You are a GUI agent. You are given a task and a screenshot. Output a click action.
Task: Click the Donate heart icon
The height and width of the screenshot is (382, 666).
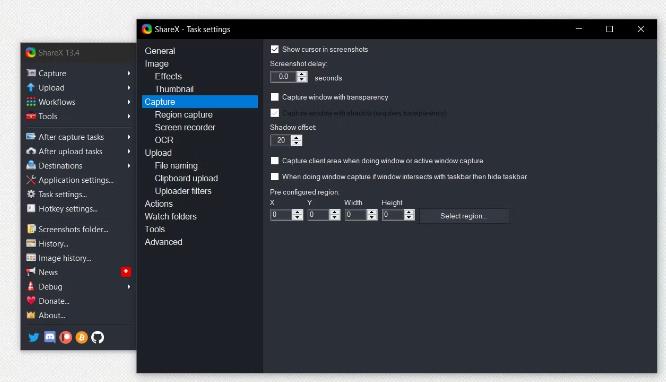pos(31,300)
